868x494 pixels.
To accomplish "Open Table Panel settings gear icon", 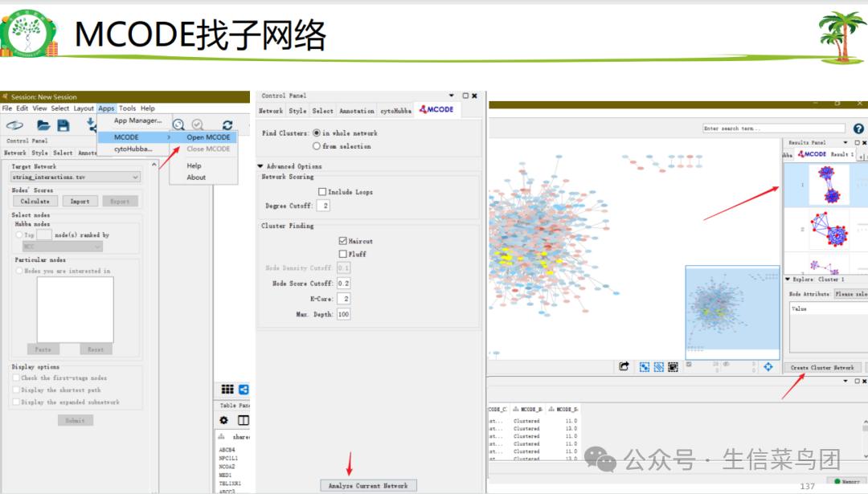I will [223, 420].
